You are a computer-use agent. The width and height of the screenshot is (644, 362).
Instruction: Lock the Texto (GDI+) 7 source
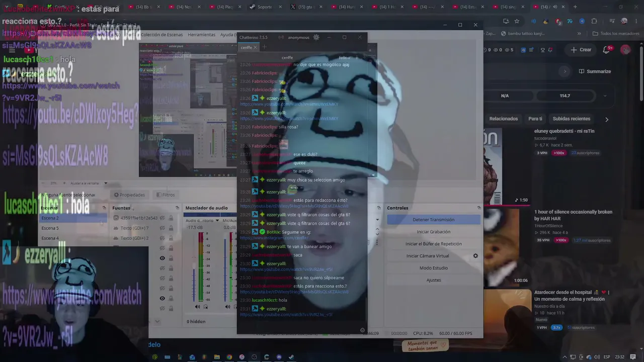click(171, 228)
